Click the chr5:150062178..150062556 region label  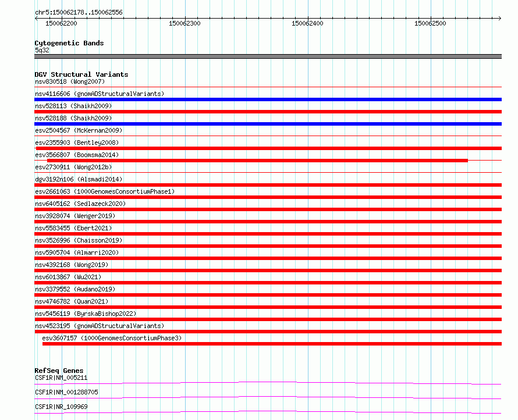coord(79,13)
